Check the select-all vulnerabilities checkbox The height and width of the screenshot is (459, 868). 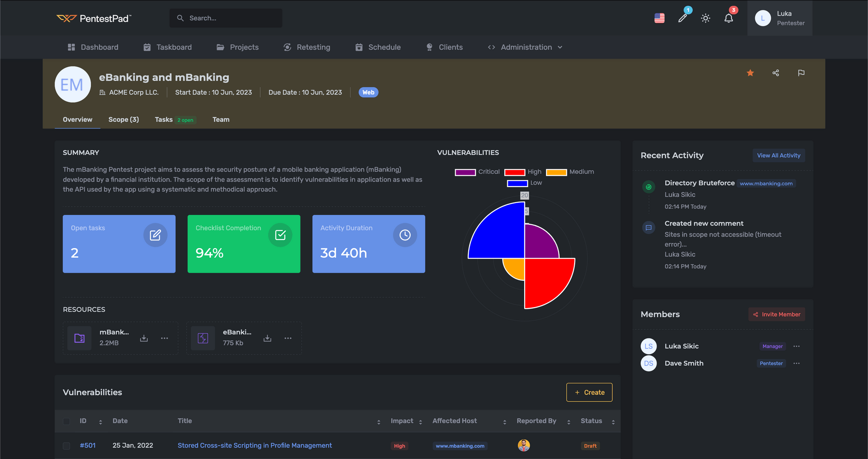pyautogui.click(x=66, y=421)
